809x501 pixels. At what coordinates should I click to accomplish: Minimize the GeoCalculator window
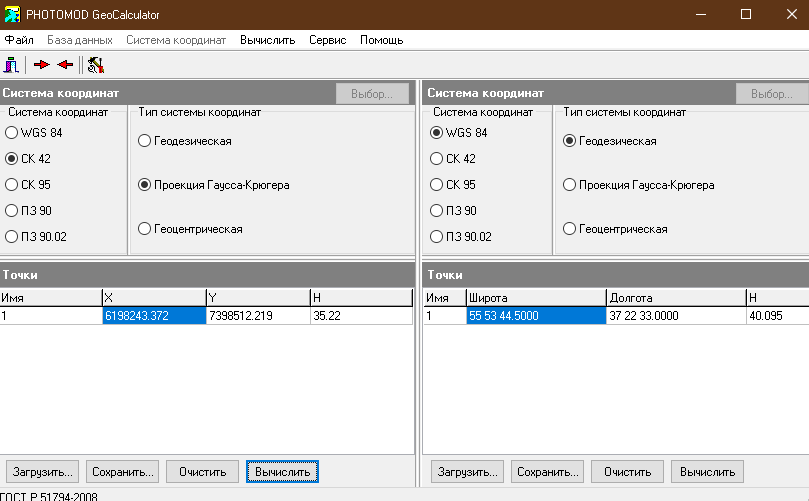[x=701, y=14]
